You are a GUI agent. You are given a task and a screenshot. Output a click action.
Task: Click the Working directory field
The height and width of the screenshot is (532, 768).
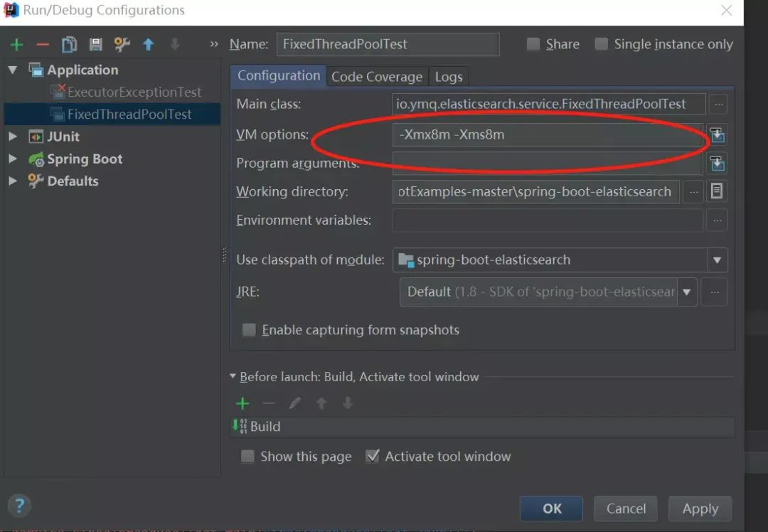[x=536, y=191]
